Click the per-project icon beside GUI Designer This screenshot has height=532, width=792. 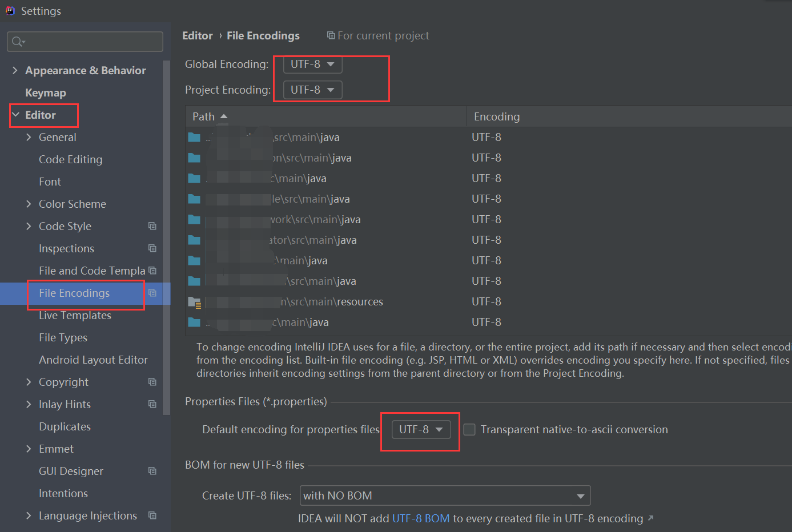(152, 470)
